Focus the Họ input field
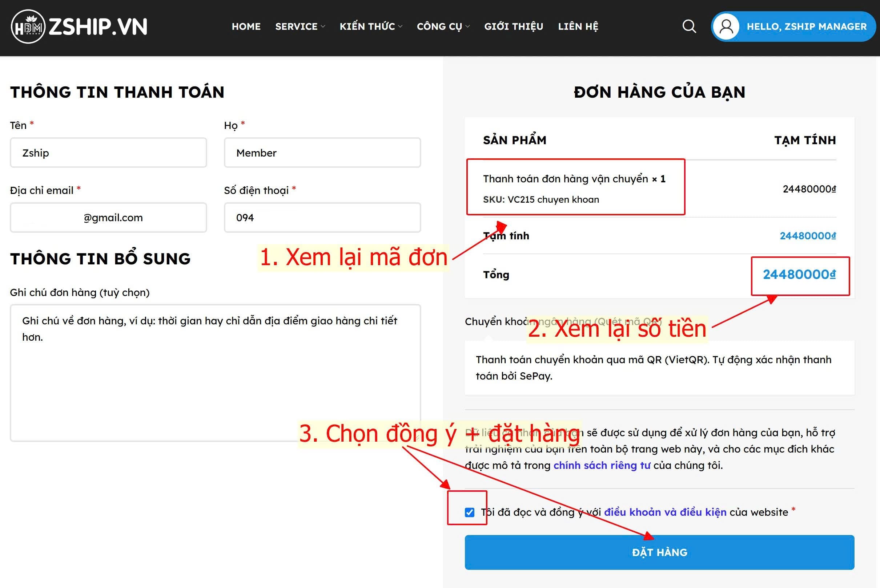Image resolution: width=880 pixels, height=588 pixels. 322,153
